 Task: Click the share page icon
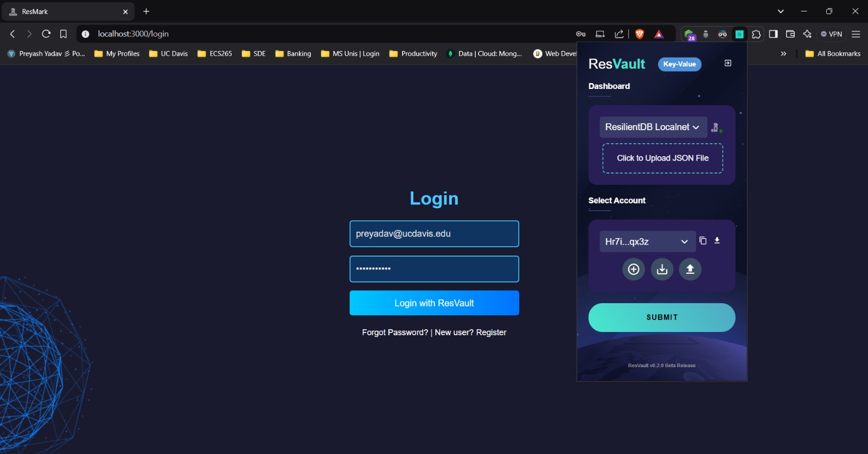pos(619,34)
